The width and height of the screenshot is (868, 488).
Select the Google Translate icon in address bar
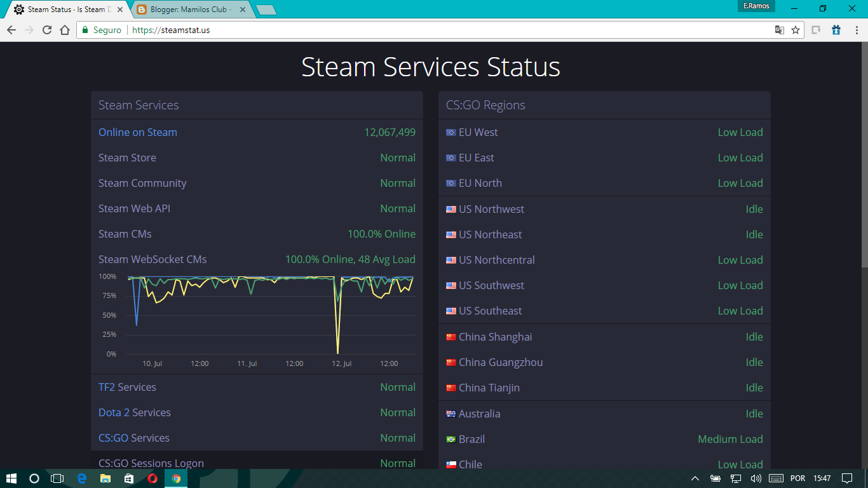coord(779,30)
